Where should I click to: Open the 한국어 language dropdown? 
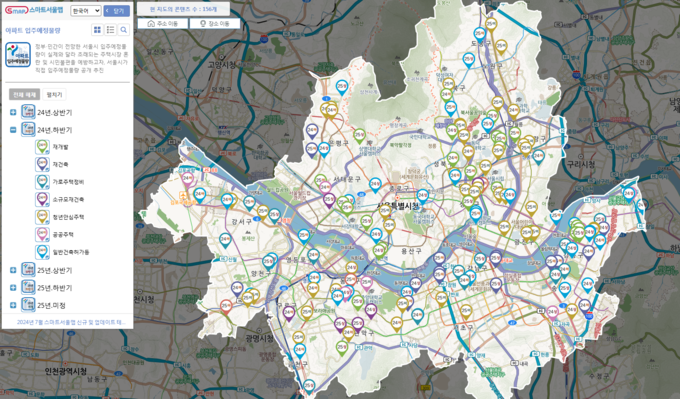[x=86, y=11]
